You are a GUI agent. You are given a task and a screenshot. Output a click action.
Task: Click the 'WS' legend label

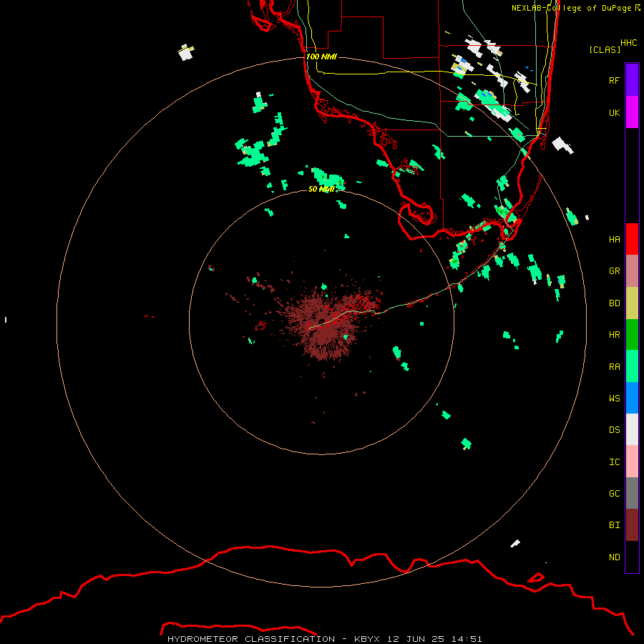point(614,398)
